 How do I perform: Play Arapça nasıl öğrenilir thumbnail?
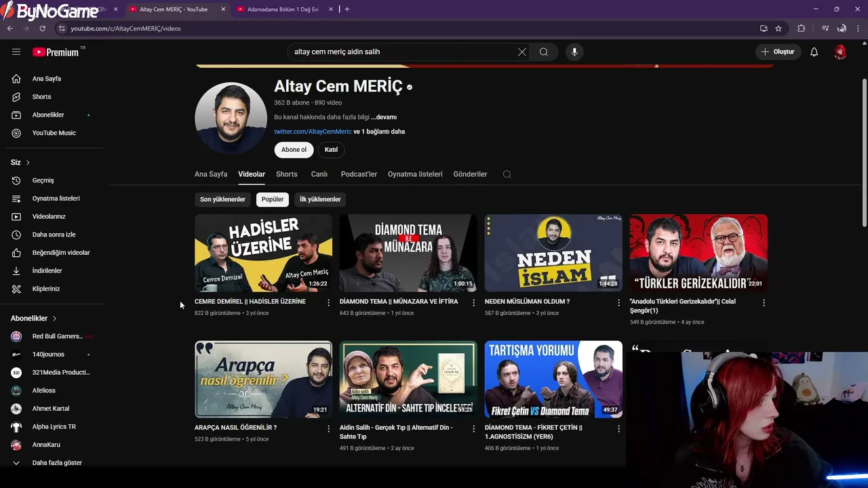pyautogui.click(x=263, y=380)
